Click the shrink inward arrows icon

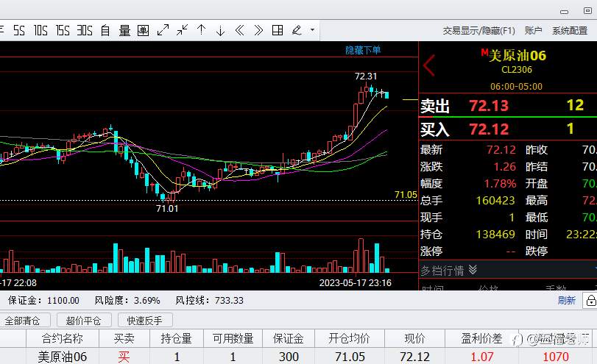pyautogui.click(x=182, y=30)
